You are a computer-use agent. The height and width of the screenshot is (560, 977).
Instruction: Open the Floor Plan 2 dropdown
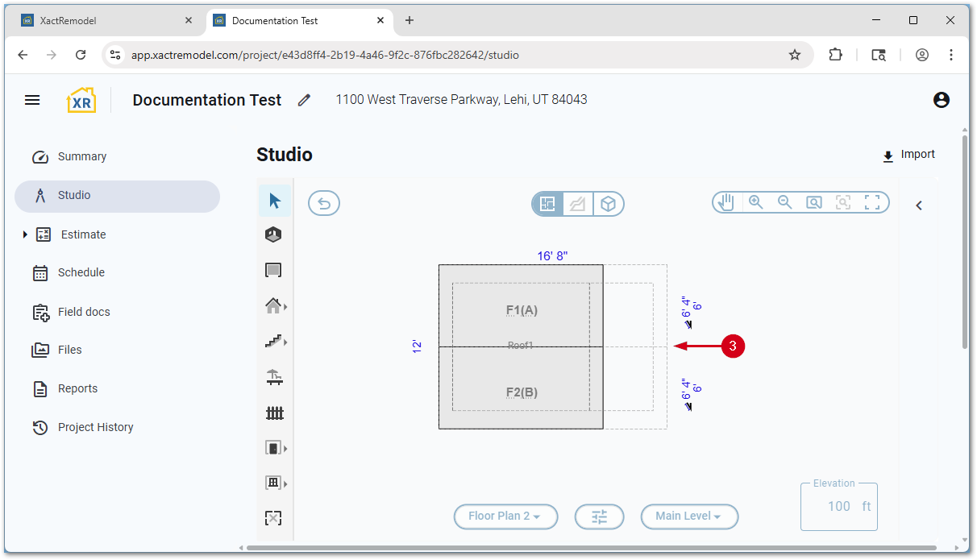coord(505,516)
